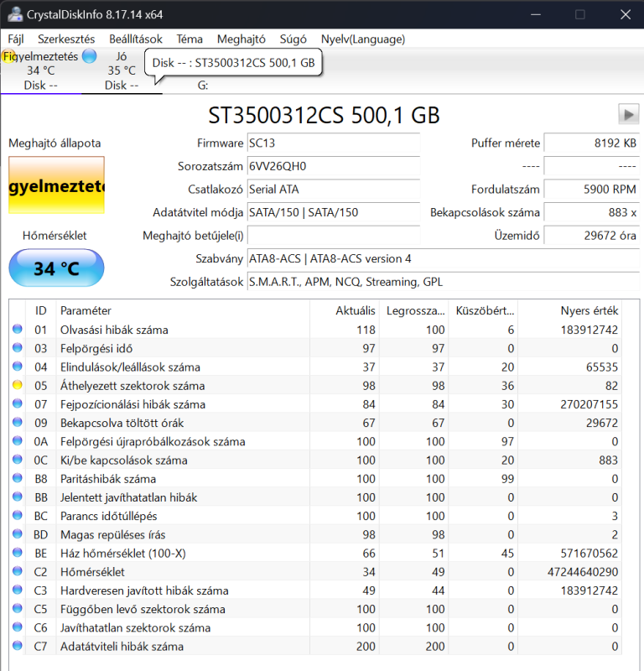Click the Legrossza... column header
Viewport: 644px width, 671px height.
tap(413, 310)
